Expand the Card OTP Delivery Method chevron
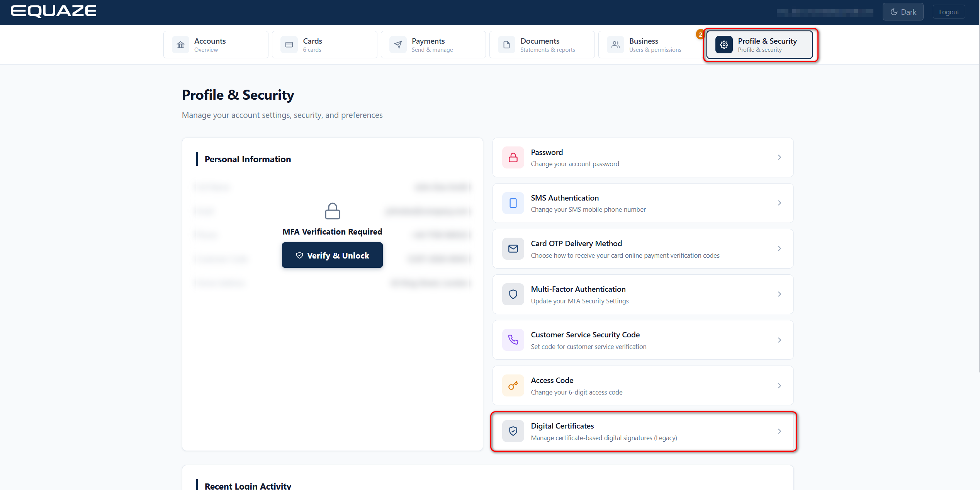 [x=780, y=248]
